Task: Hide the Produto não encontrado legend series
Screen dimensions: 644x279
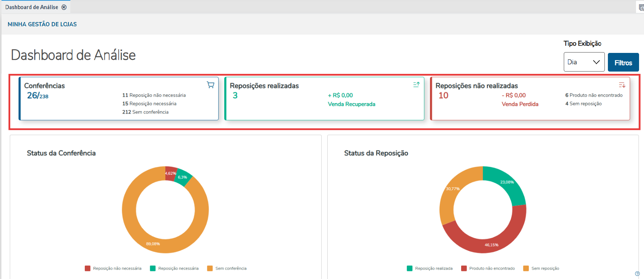Action: pyautogui.click(x=488, y=268)
